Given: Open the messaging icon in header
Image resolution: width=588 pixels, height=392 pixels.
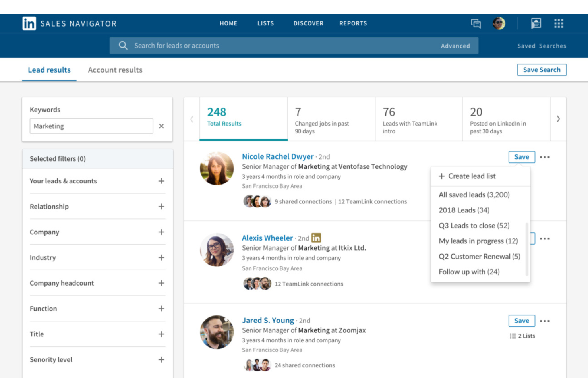Looking at the screenshot, I should tap(476, 23).
